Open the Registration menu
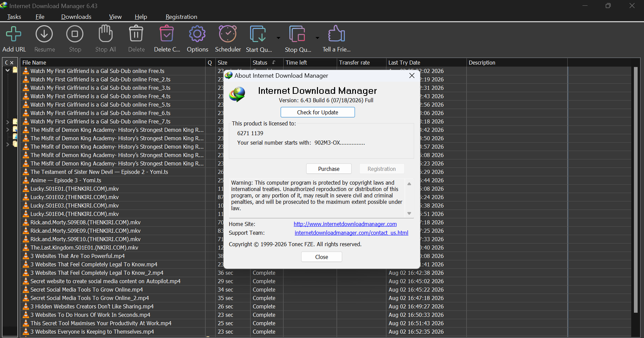The width and height of the screenshot is (644, 338). [x=181, y=17]
